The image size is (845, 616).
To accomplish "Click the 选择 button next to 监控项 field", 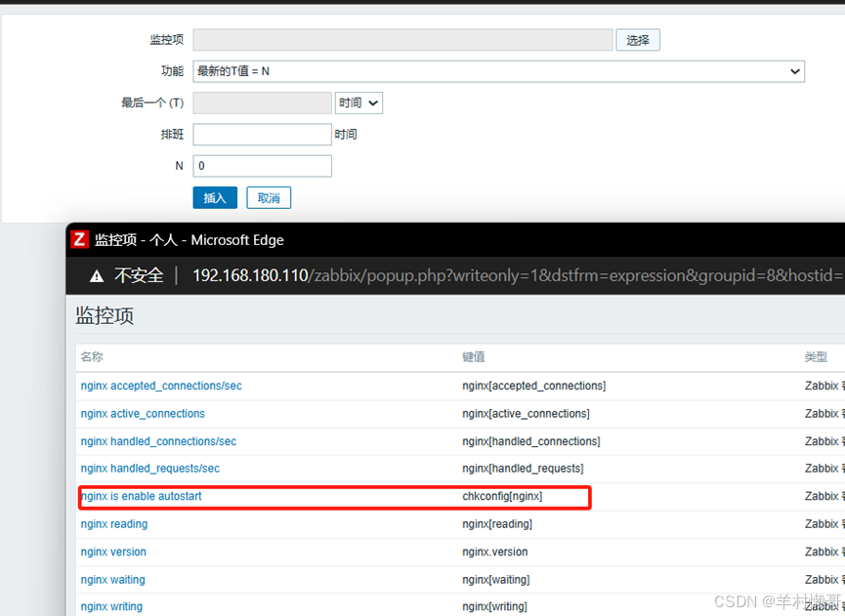I will pyautogui.click(x=638, y=40).
